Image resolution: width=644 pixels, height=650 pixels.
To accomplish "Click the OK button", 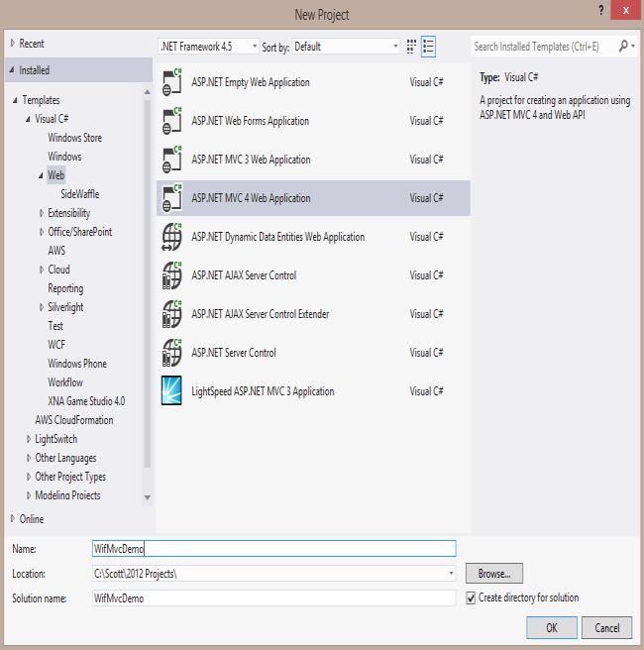I will [552, 627].
